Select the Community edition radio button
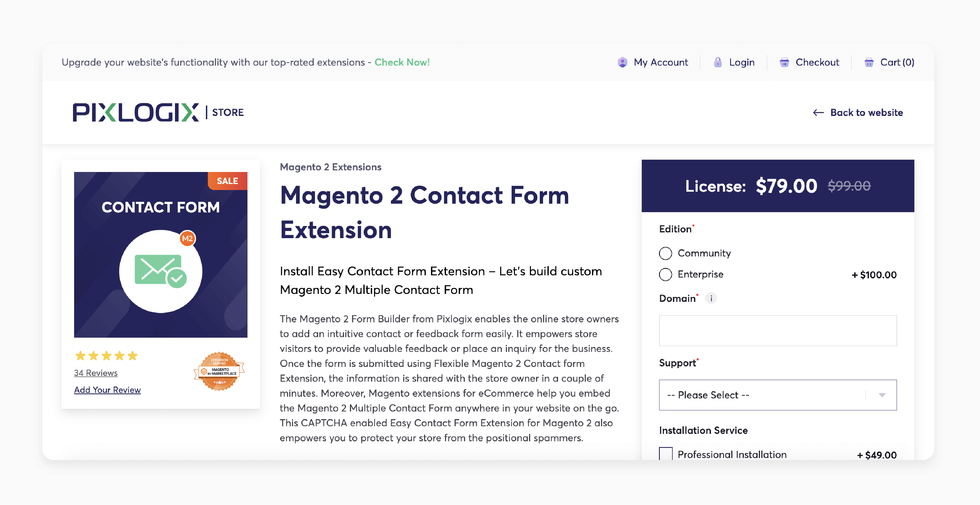Screen dimensions: 980x505 pyautogui.click(x=666, y=253)
